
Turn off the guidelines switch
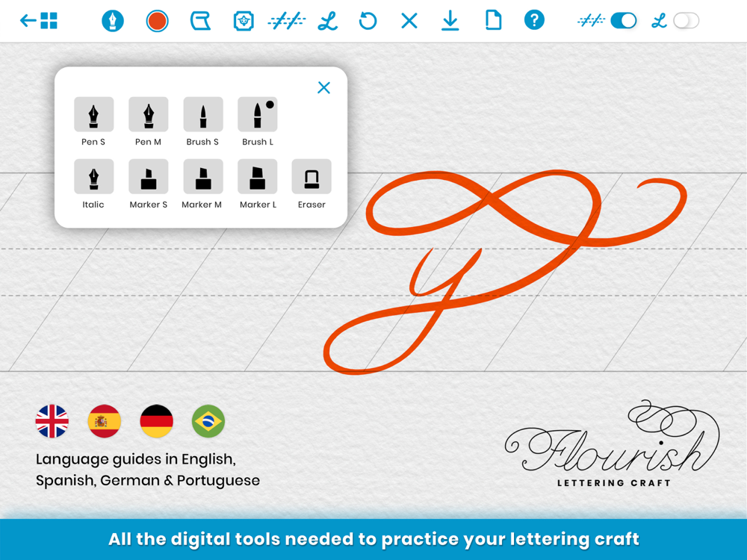click(624, 20)
